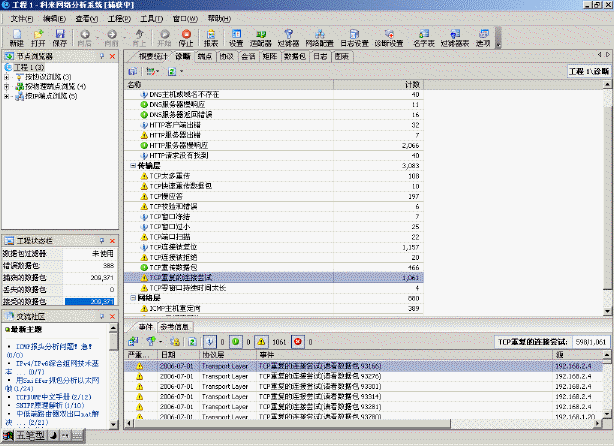Open the 名字表 toolbar icon
This screenshot has width=614, height=446.
tap(424, 38)
